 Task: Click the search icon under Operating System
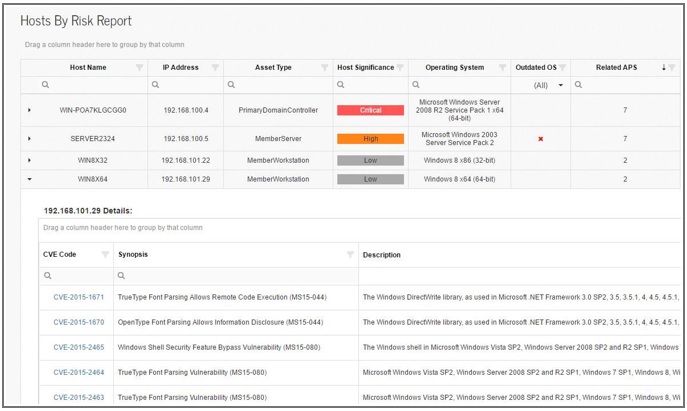point(416,85)
